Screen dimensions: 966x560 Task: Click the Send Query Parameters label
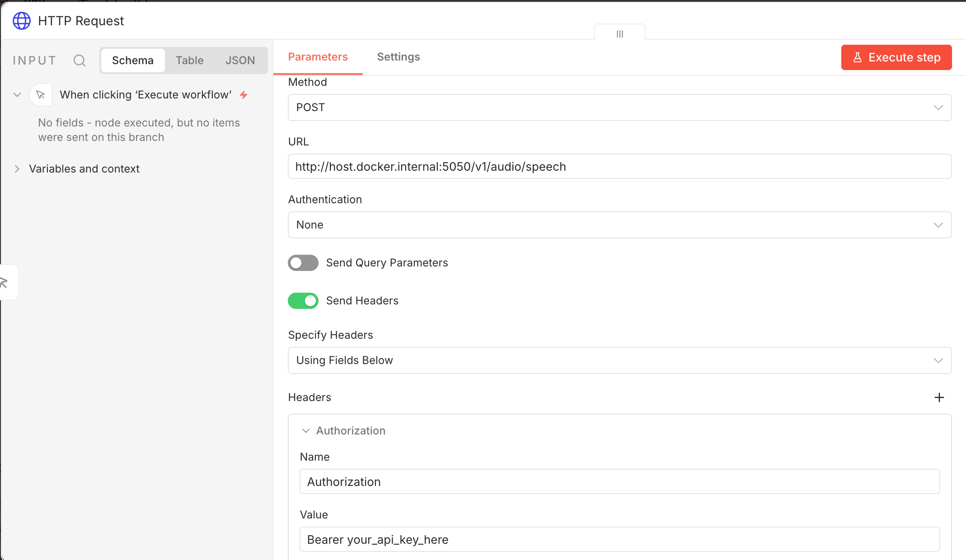point(387,263)
